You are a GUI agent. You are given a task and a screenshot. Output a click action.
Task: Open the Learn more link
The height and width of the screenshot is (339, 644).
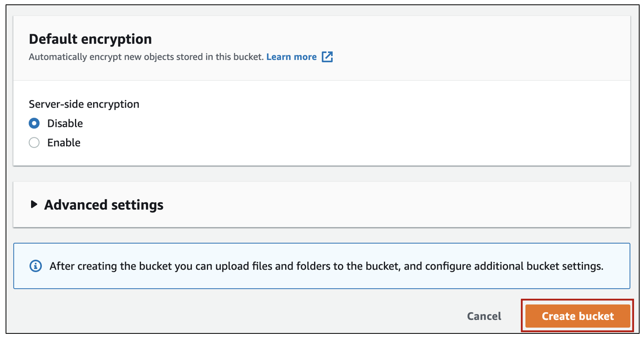291,57
